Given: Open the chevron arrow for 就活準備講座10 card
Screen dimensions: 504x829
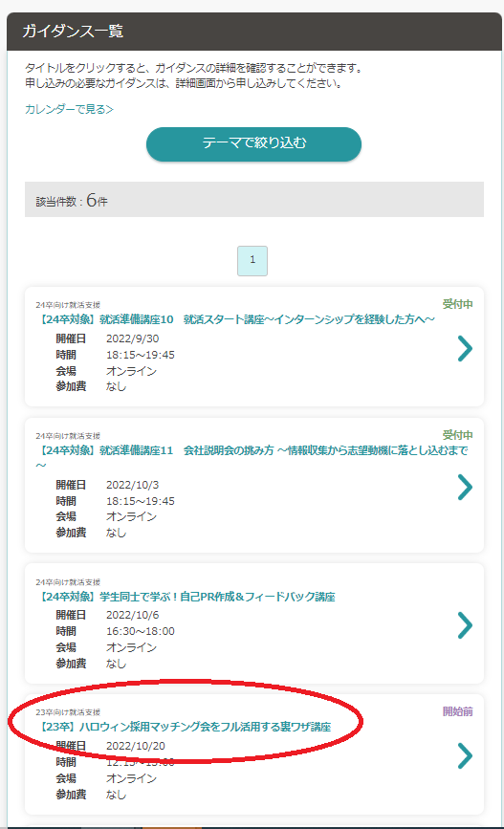Looking at the screenshot, I should [465, 349].
